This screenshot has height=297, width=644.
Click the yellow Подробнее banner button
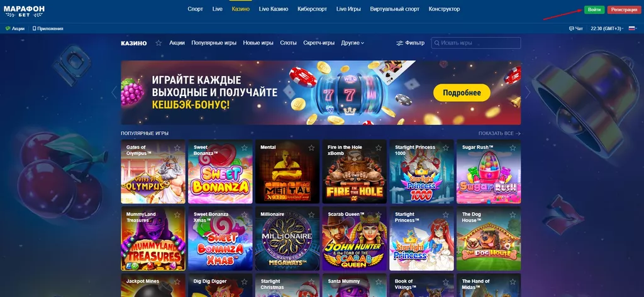coord(462,93)
